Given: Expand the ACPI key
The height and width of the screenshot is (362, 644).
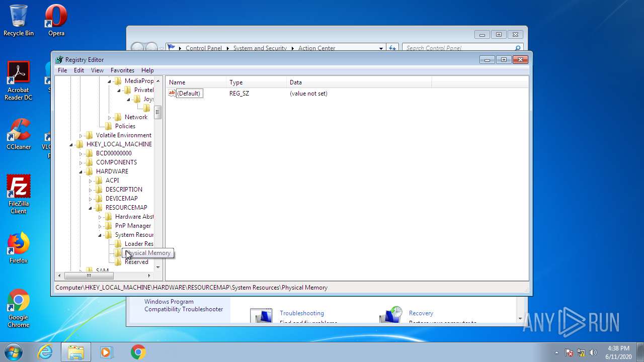Looking at the screenshot, I should click(90, 181).
